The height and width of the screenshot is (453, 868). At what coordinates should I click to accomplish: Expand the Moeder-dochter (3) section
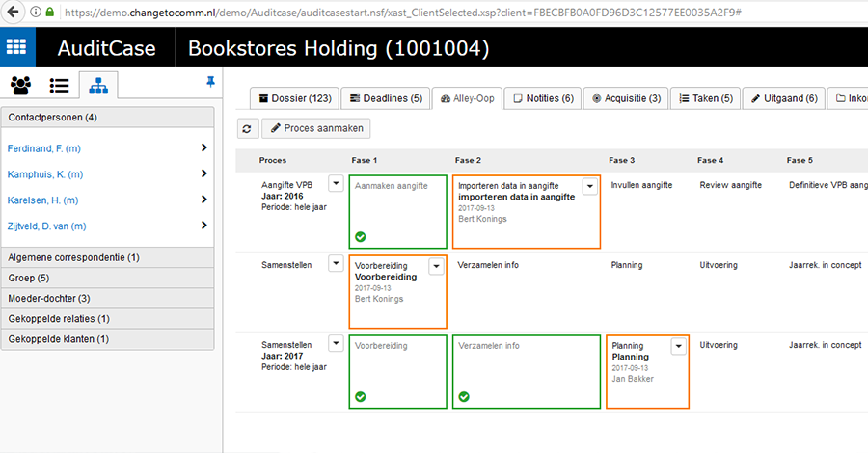point(108,299)
